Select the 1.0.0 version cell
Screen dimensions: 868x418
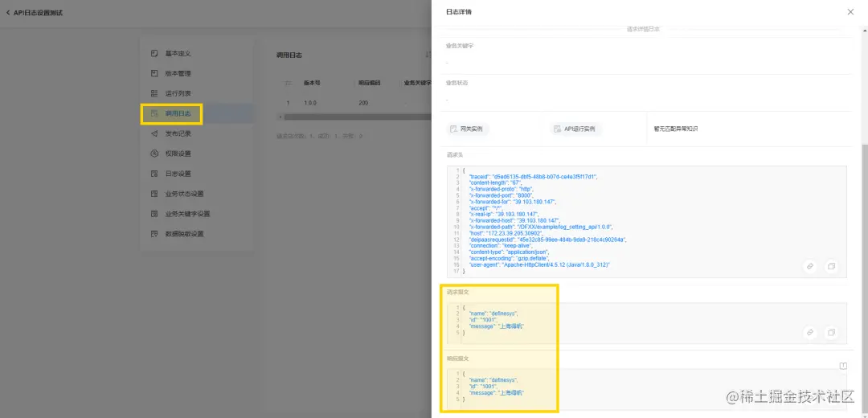tap(310, 103)
